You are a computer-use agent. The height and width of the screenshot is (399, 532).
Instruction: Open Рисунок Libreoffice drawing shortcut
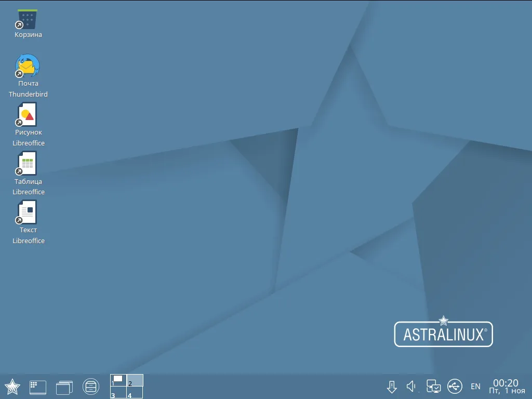[27, 114]
